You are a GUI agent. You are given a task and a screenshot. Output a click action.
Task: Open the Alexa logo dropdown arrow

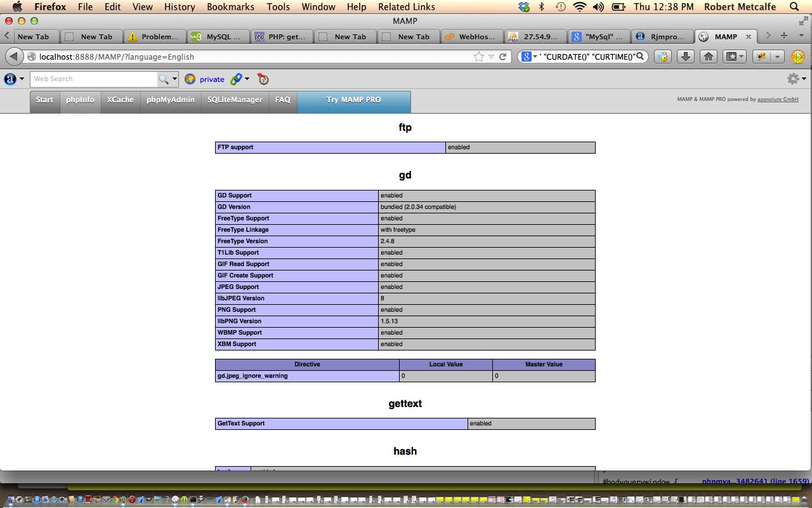tap(22, 79)
